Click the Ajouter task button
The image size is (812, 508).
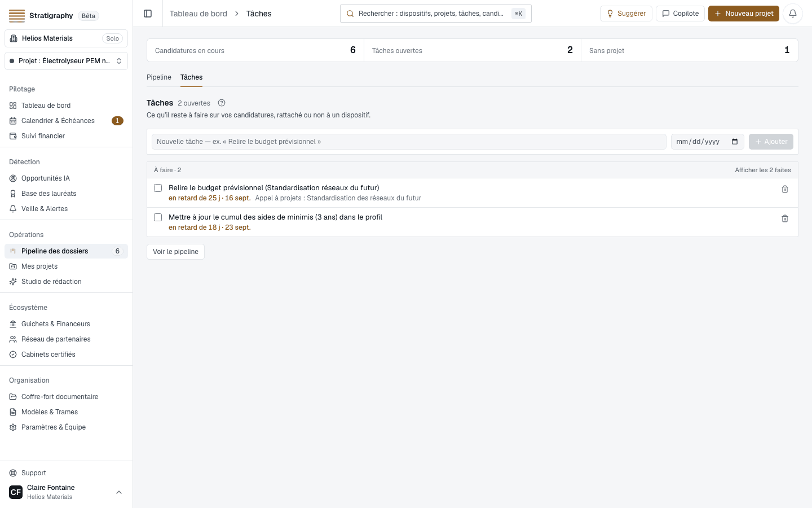pyautogui.click(x=771, y=142)
